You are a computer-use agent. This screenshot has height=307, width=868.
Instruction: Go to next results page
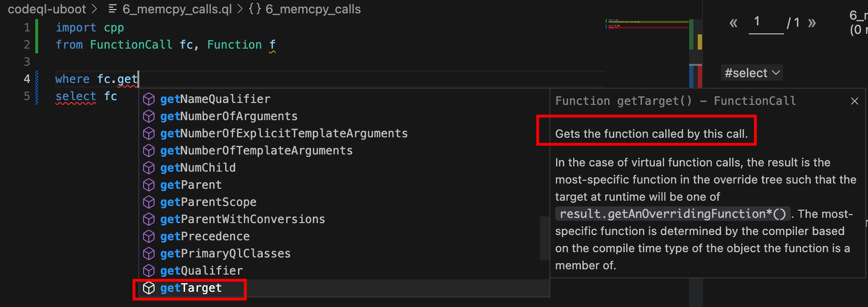click(812, 22)
